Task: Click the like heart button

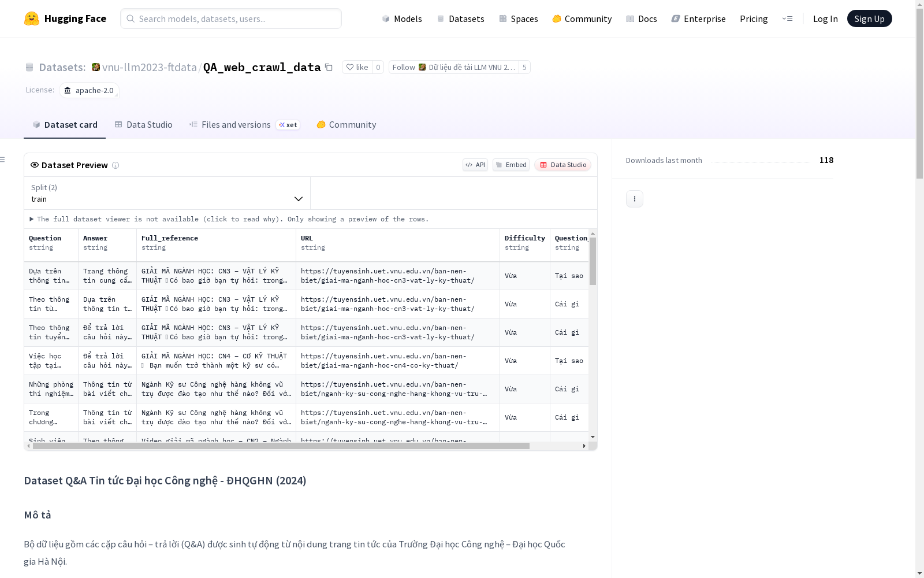Action: (357, 67)
